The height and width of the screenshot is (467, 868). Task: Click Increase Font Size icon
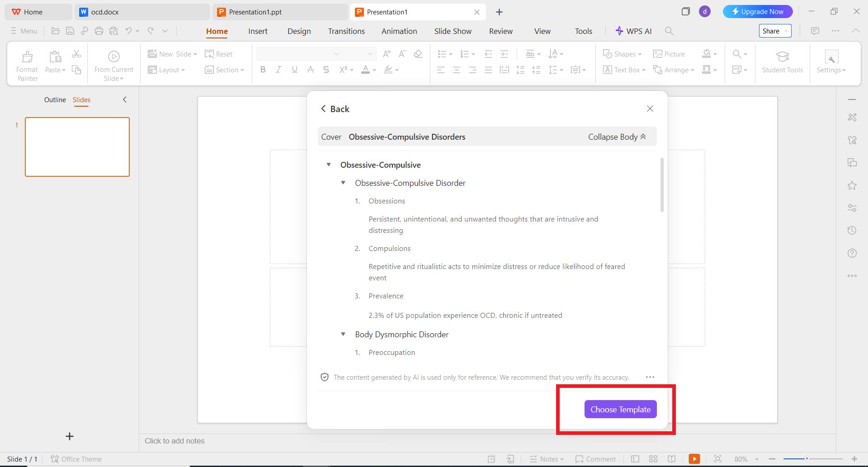point(387,54)
